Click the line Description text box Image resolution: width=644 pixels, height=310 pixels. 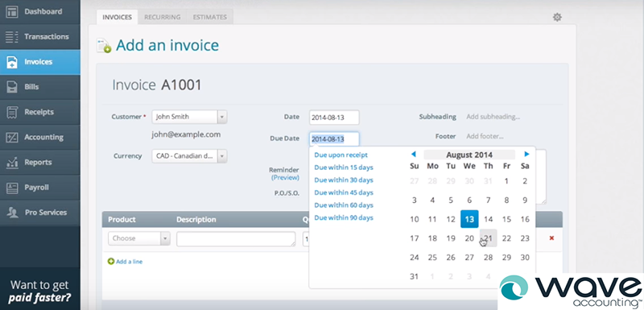pyautogui.click(x=236, y=238)
